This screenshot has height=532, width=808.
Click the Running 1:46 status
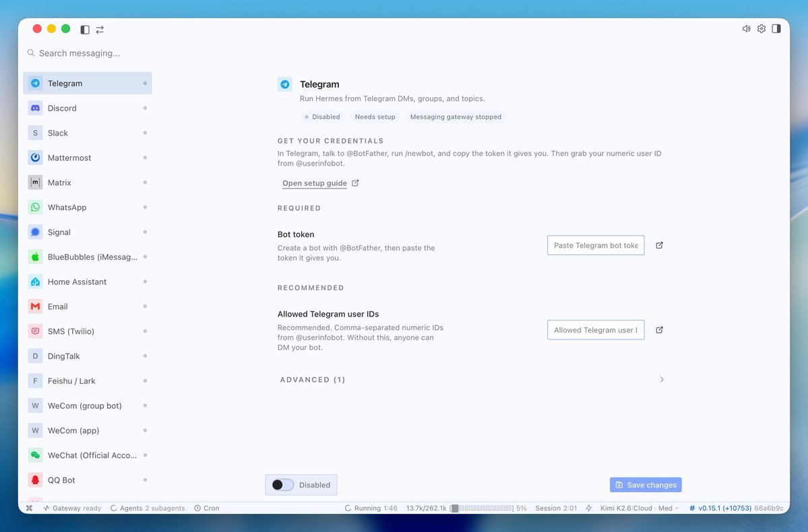[371, 508]
